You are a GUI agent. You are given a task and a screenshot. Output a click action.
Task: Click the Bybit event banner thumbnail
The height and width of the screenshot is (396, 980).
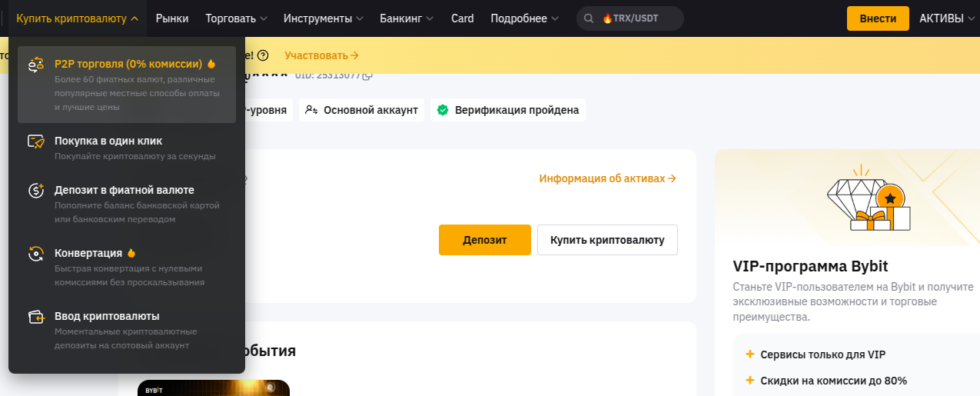point(214,388)
